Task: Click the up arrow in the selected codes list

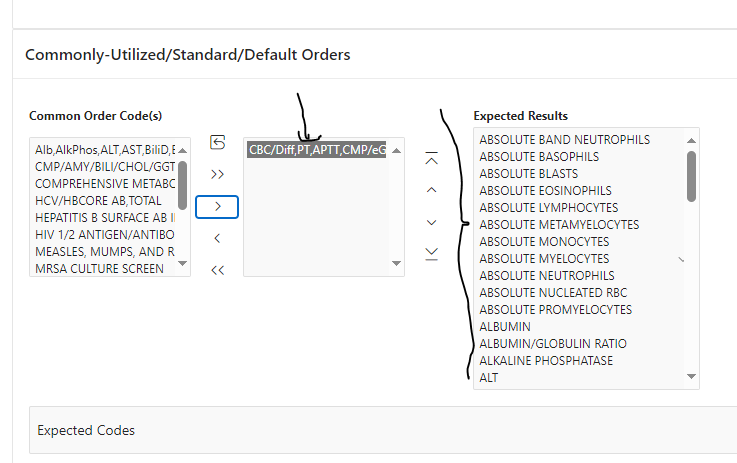Action: point(396,150)
